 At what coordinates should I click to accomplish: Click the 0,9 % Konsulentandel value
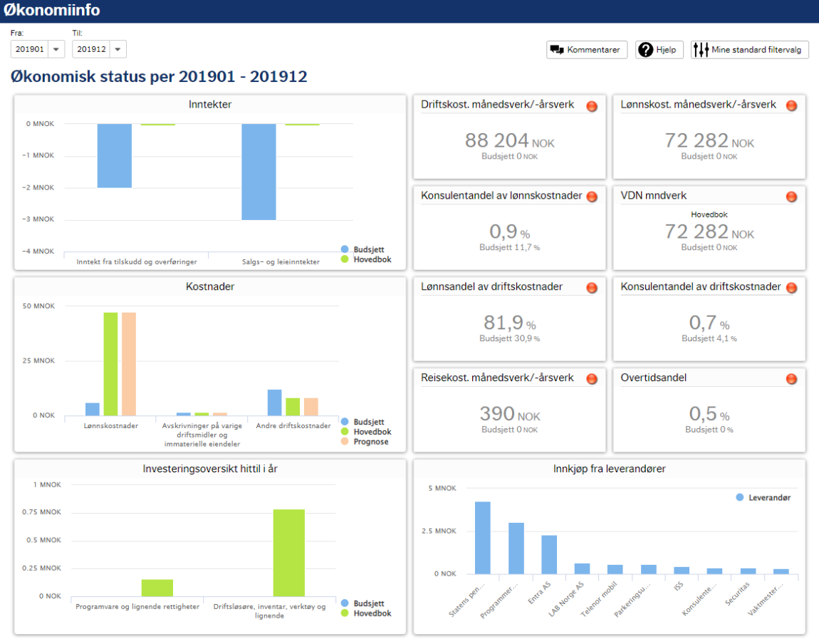[509, 232]
